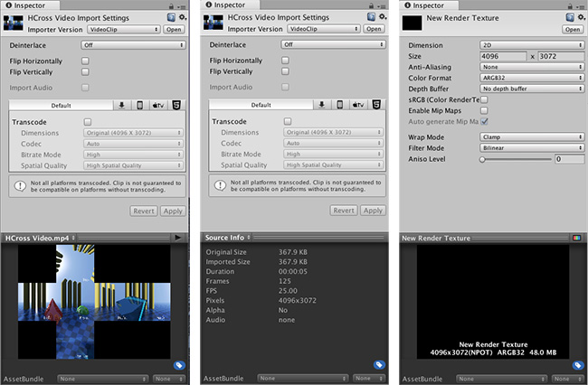Toggle the Enable Mip Maps checkbox
Image resolution: width=588 pixels, height=385 pixels.
[485, 109]
